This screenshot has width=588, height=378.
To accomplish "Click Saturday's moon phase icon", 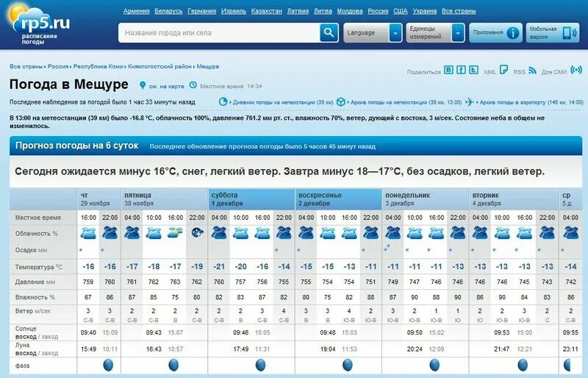I will (260, 365).
